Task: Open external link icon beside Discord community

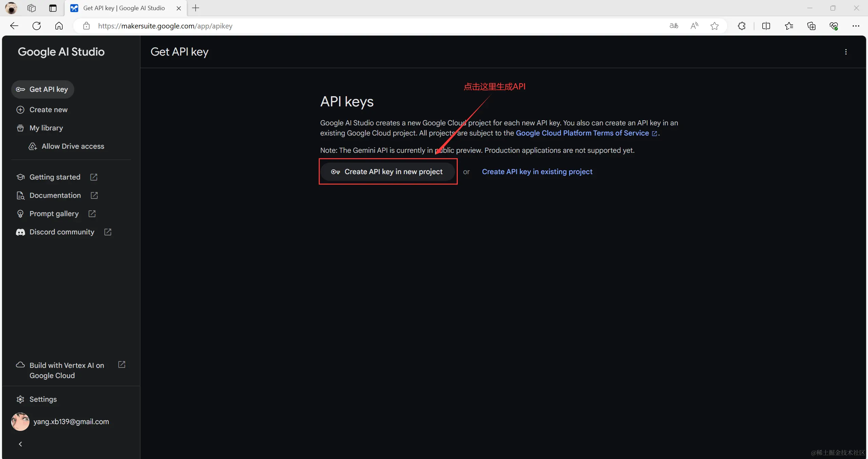Action: pos(108,232)
